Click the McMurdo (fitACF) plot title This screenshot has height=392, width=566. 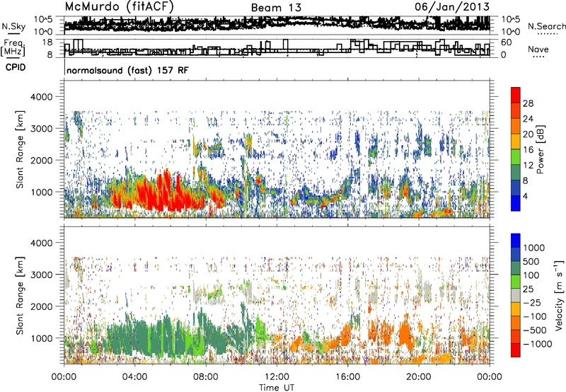click(119, 6)
